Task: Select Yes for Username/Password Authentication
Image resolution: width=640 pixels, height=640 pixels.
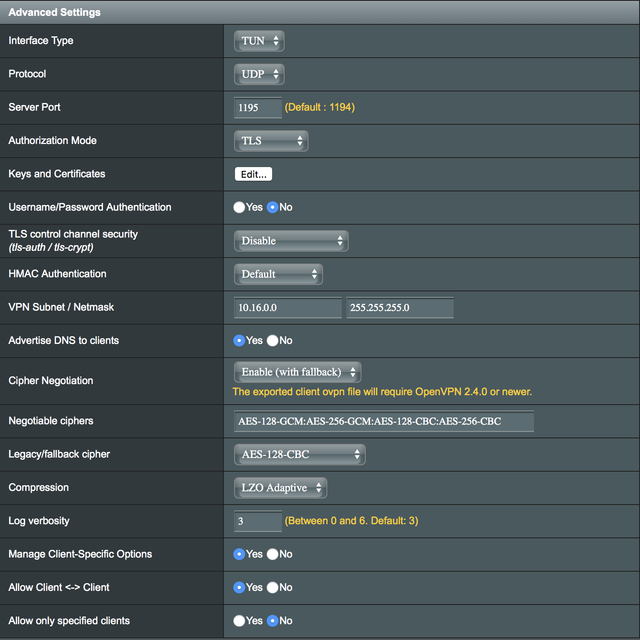Action: pyautogui.click(x=240, y=207)
